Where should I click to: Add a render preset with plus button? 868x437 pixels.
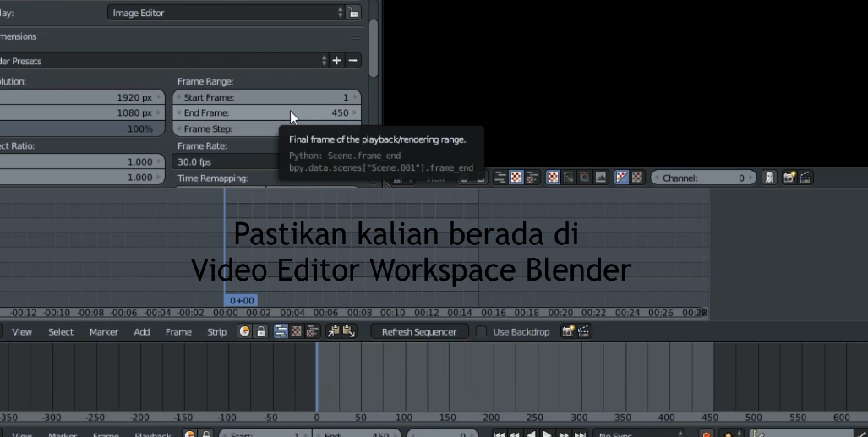336,60
